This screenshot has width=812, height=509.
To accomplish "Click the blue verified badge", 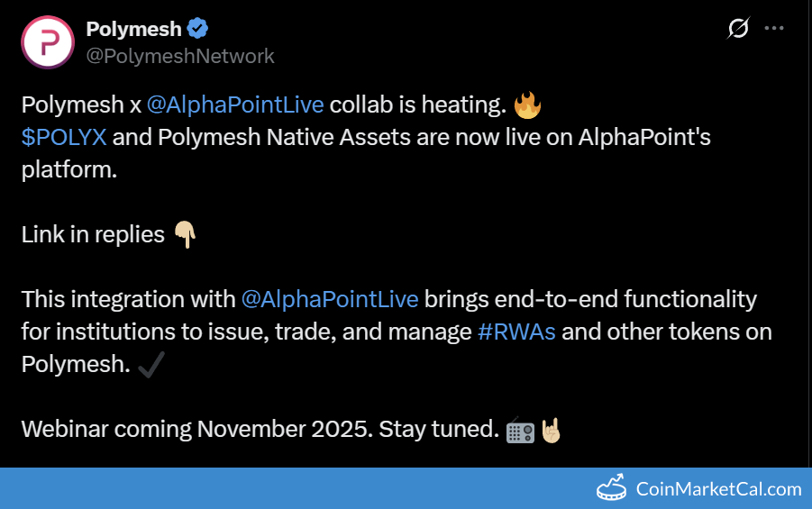I will click(197, 30).
